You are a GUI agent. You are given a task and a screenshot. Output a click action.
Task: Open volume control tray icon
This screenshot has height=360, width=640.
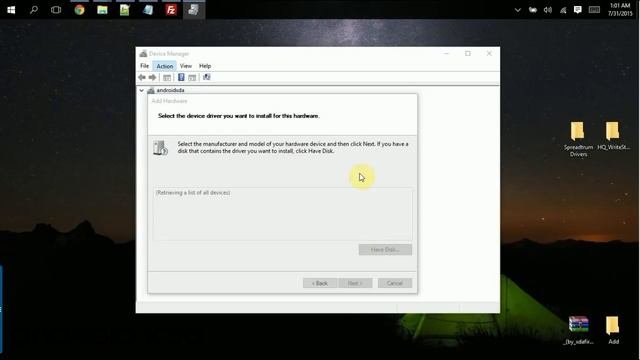[x=548, y=10]
